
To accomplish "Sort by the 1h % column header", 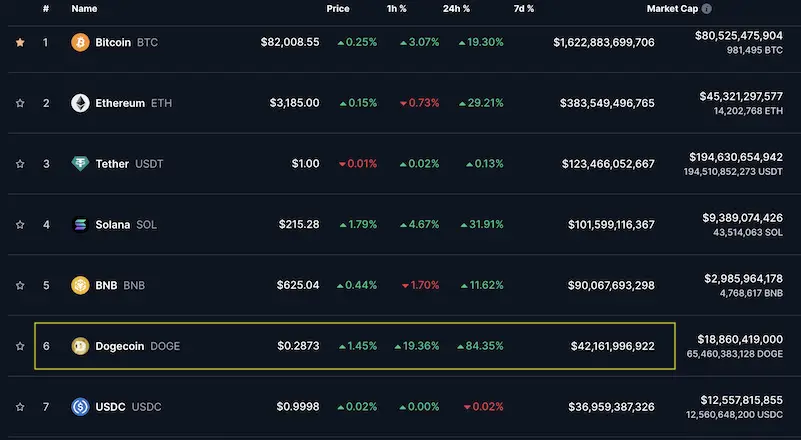I will [x=397, y=9].
